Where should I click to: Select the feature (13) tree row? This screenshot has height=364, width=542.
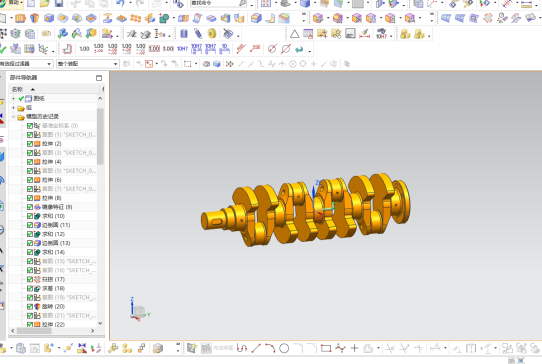(53, 243)
